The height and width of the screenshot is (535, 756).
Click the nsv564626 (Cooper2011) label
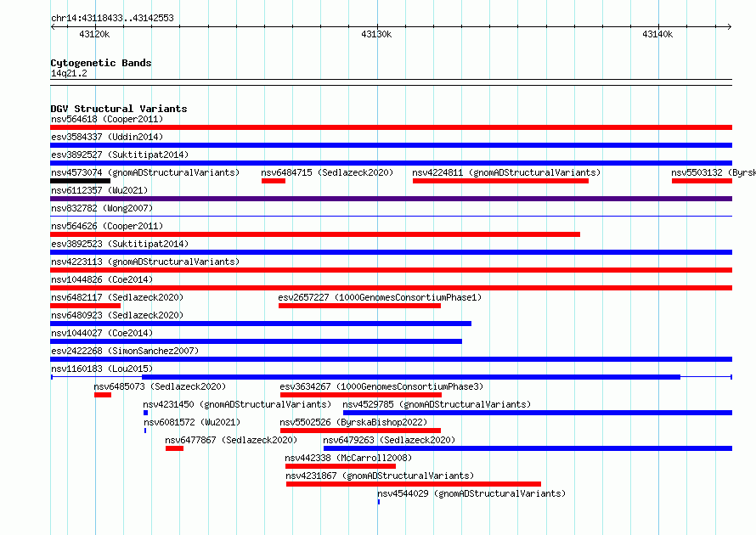click(x=107, y=226)
